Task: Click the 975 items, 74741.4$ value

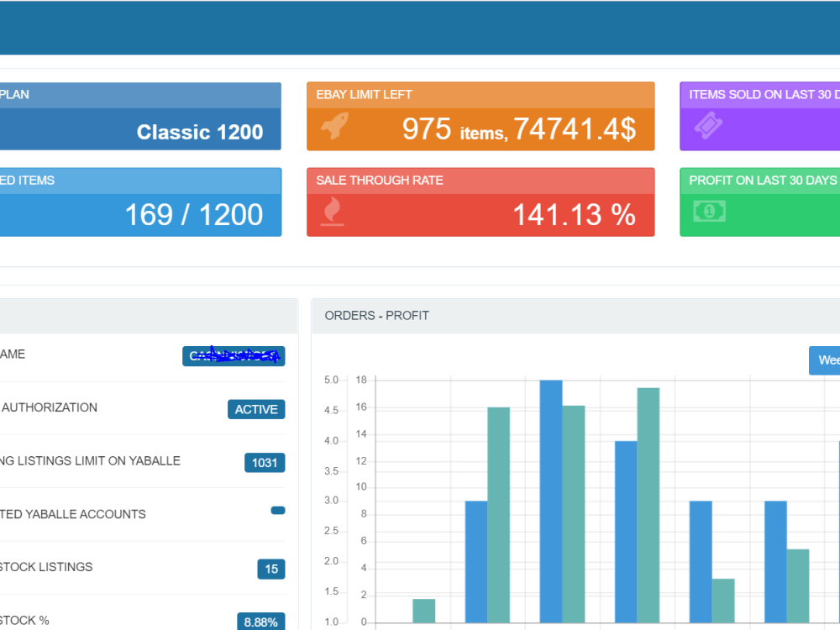Action: [519, 129]
